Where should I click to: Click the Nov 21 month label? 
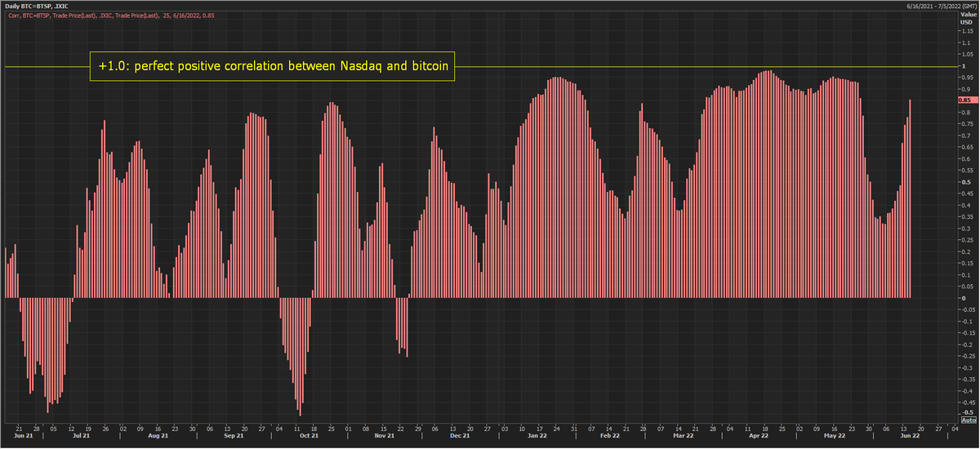[x=384, y=436]
